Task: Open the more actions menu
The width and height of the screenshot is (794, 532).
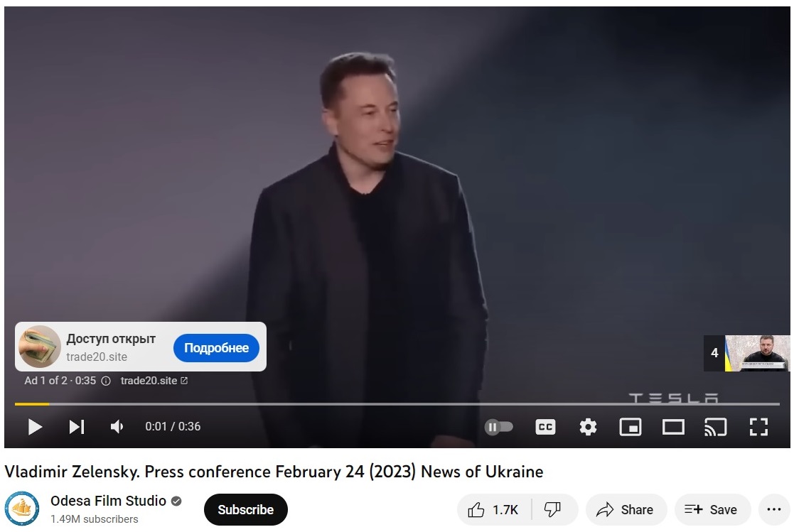Action: 774,510
